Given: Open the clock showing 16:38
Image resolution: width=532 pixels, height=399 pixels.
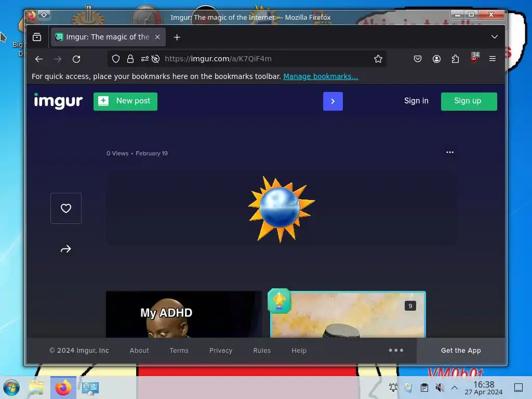Looking at the screenshot, I should coord(484,388).
